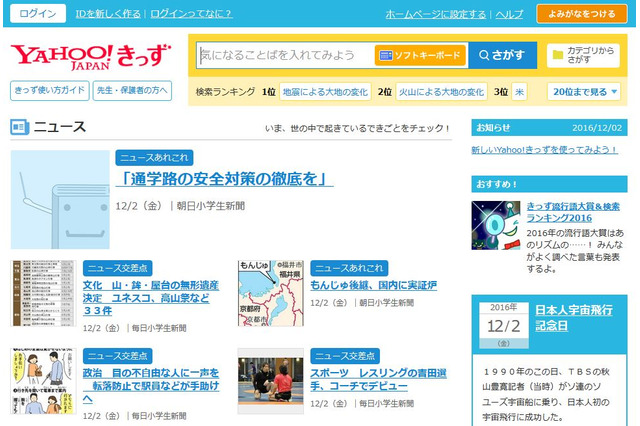Open the ヘルプ help link

(x=509, y=14)
